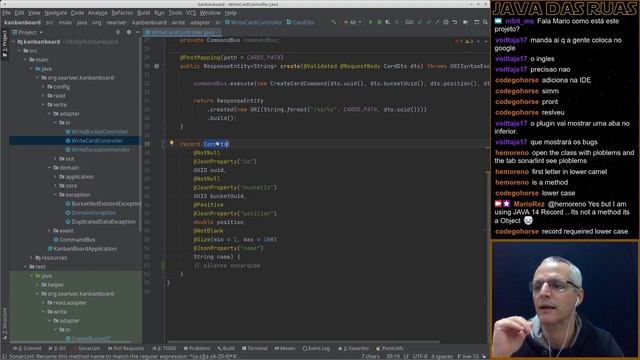Collapse the kanbanboard root node
Image resolution: width=640 pixels, height=360 pixels.
(13, 42)
